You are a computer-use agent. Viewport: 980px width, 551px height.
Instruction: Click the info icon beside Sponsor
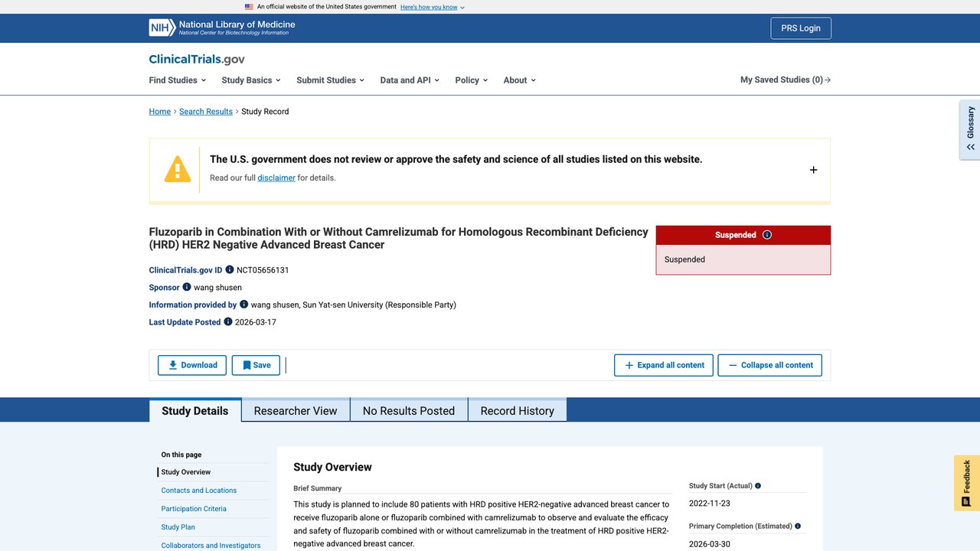(x=187, y=288)
